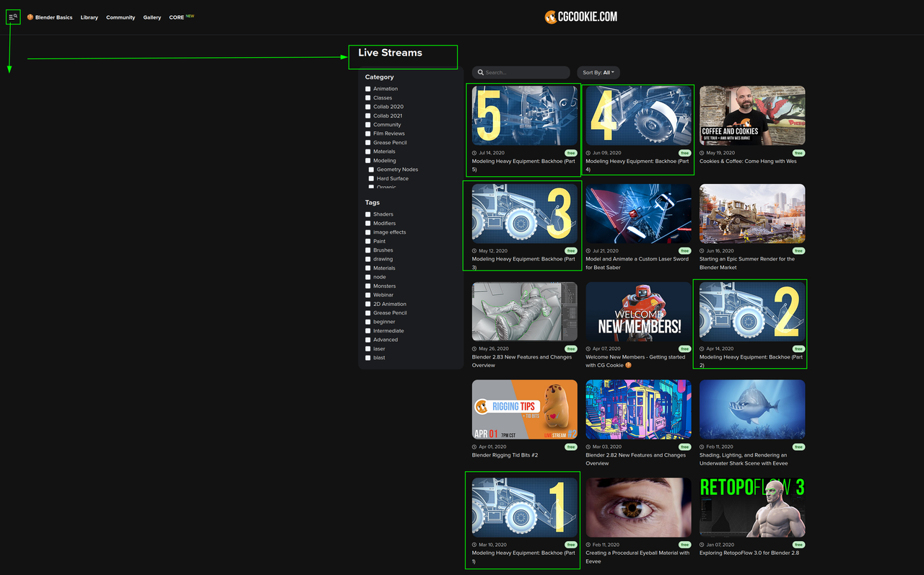
Task: Click the underwater shark thumbnail
Action: 752,409
